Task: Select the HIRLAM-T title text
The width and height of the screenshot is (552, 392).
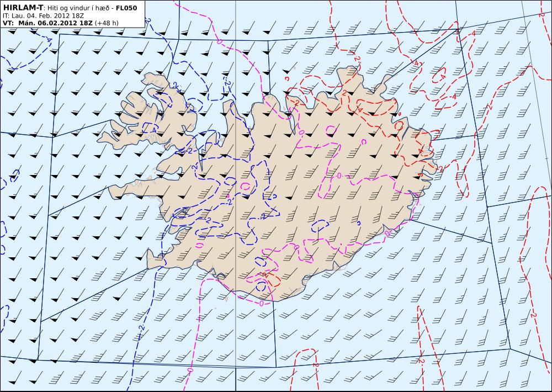Action: [23, 8]
